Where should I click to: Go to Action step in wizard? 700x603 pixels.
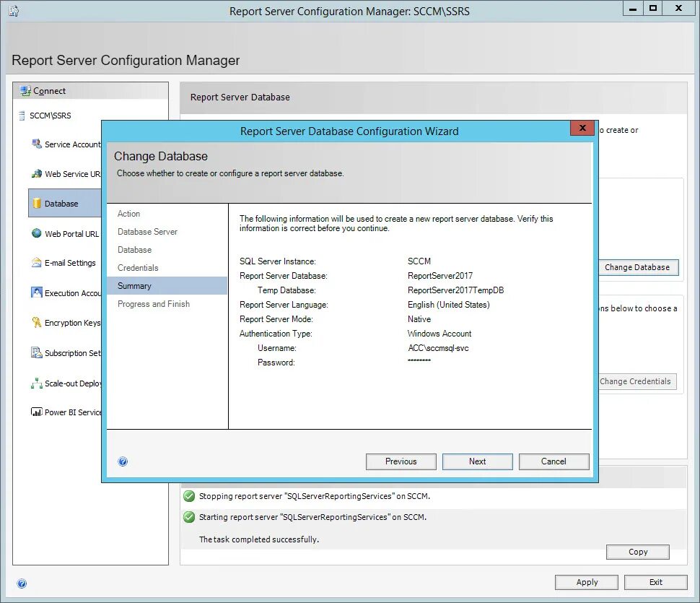point(128,214)
